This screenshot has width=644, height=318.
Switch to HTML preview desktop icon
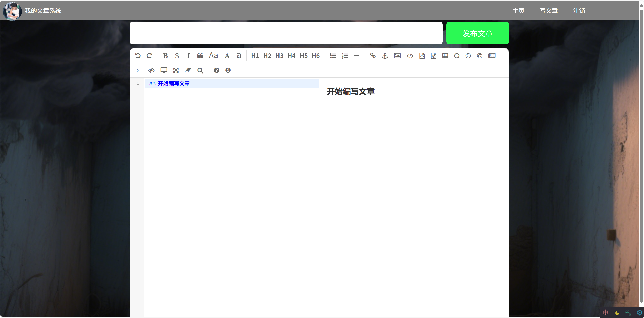pyautogui.click(x=164, y=70)
